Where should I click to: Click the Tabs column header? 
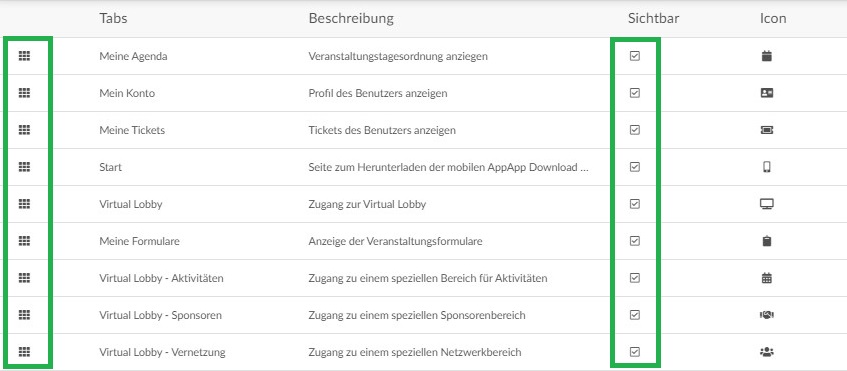[x=113, y=18]
